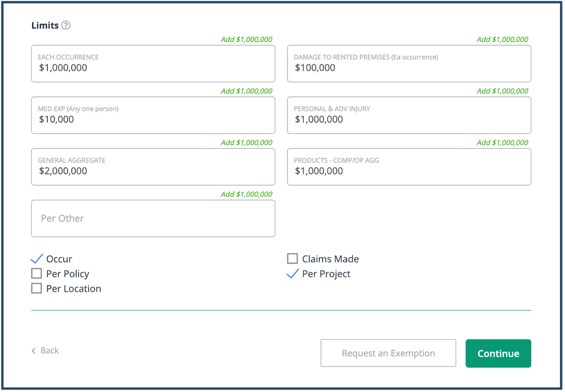
Task: Click the Limits help question mark icon
Action: click(x=66, y=25)
